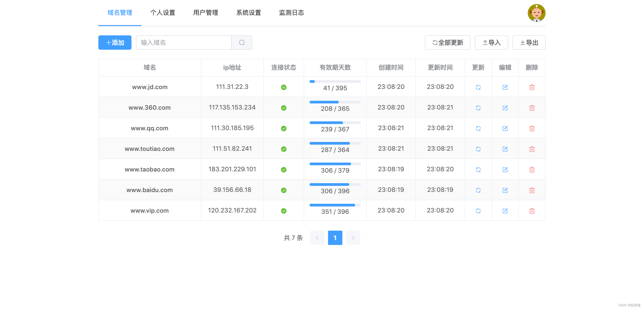Screen dimensions: 644x309
Task: Refresh the www.qq.com row
Action: 478,129
